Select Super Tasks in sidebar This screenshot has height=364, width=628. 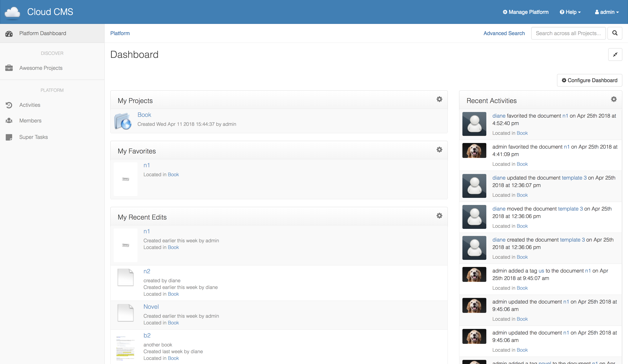click(x=33, y=137)
